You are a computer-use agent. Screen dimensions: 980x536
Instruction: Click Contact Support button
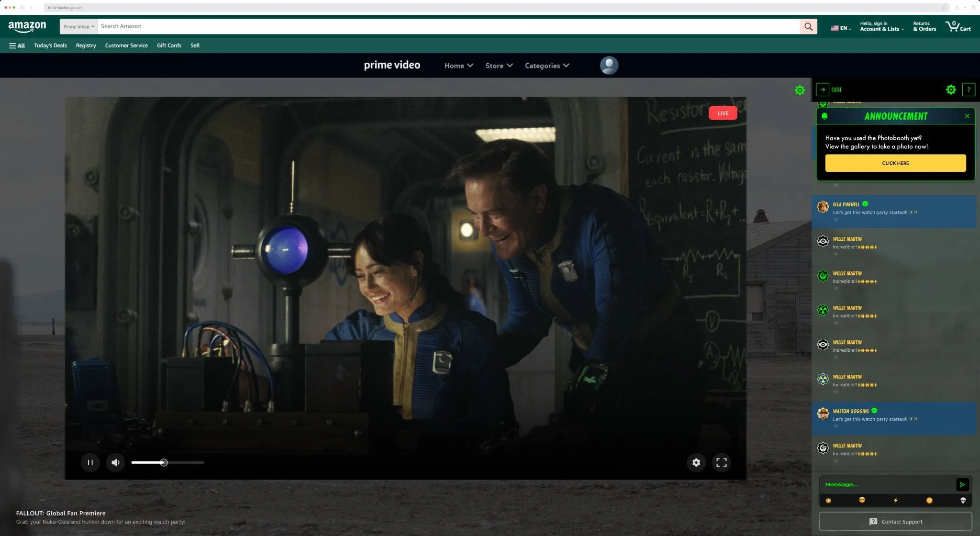[x=895, y=521]
